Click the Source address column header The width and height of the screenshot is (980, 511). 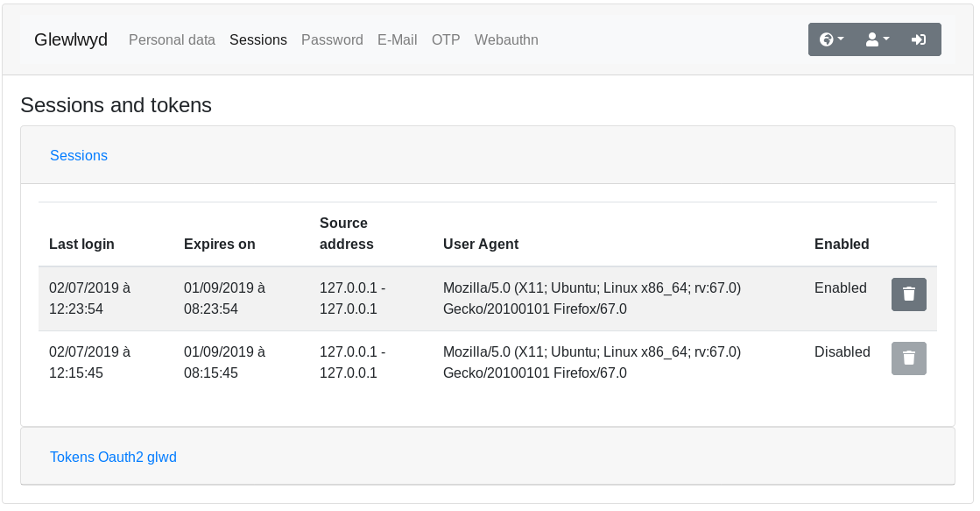coord(346,233)
